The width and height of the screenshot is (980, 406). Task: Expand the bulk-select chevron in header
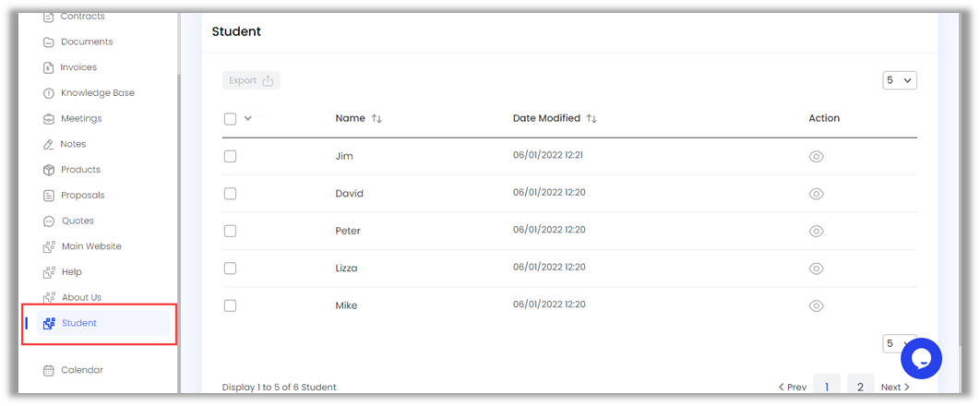(x=248, y=118)
